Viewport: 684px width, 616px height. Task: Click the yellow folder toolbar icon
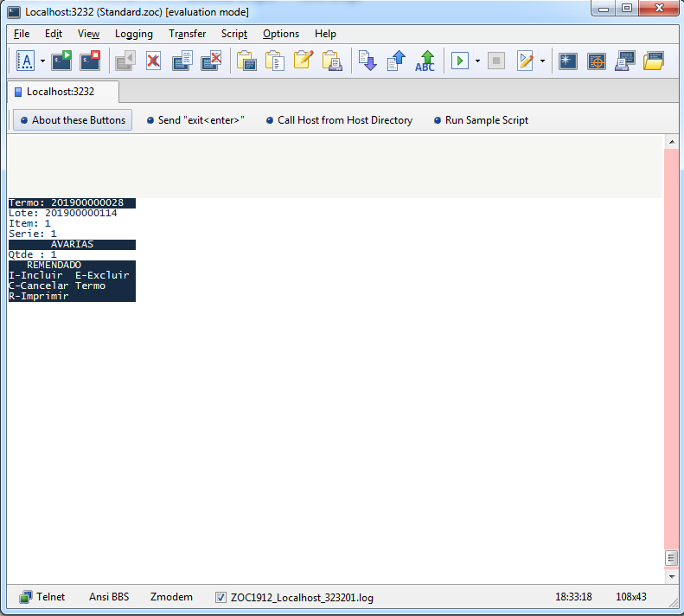(654, 61)
